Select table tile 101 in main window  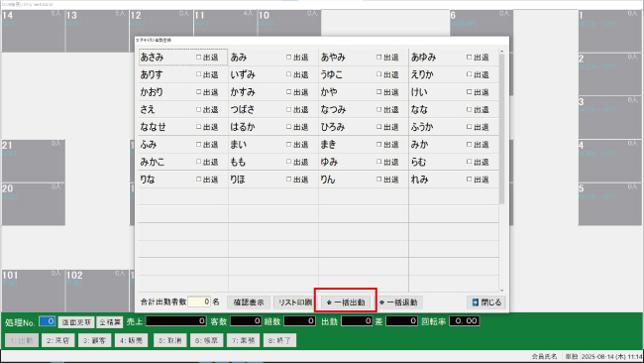(33, 291)
